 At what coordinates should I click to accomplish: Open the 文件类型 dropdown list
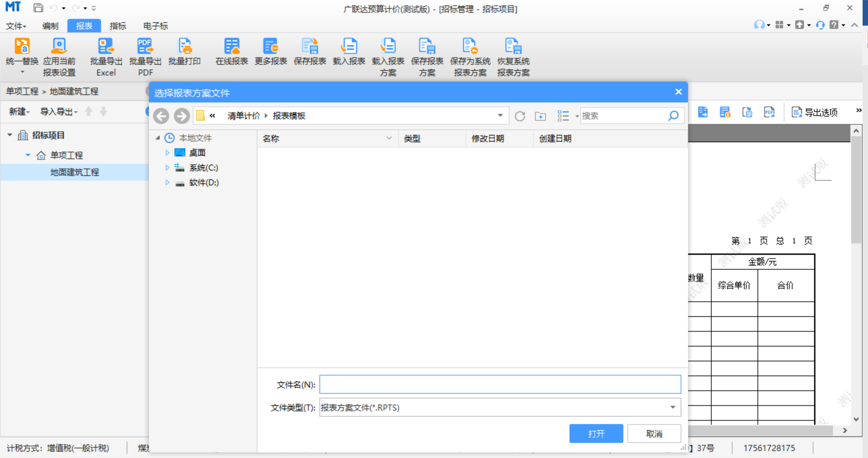click(x=673, y=407)
